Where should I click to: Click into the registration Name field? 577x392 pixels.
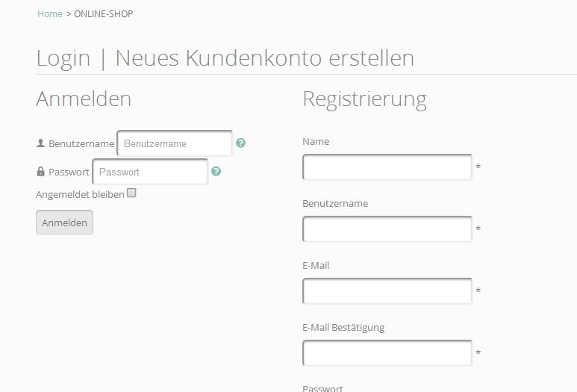click(387, 167)
